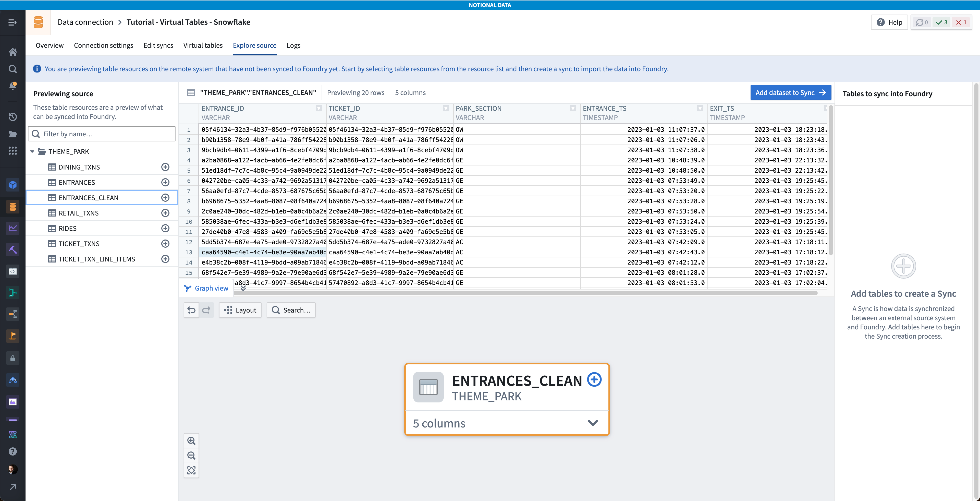
Task: Click the Add dataset to Sync button
Action: tap(791, 92)
